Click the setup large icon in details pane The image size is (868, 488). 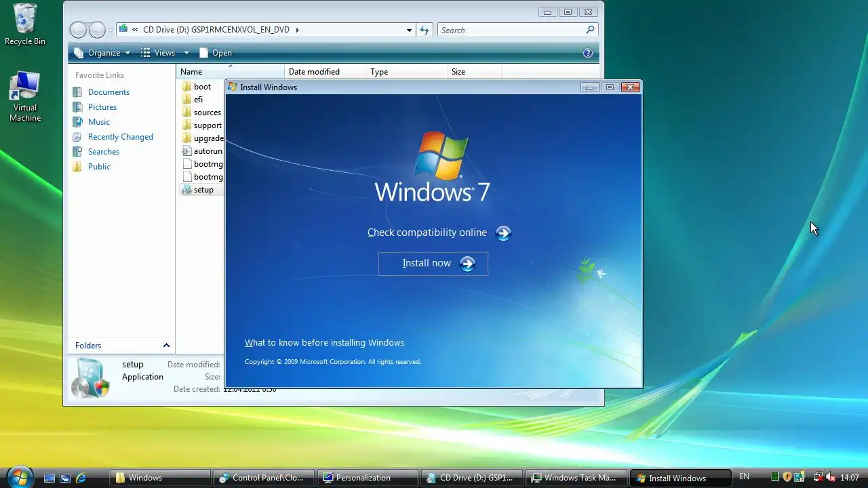(x=91, y=378)
